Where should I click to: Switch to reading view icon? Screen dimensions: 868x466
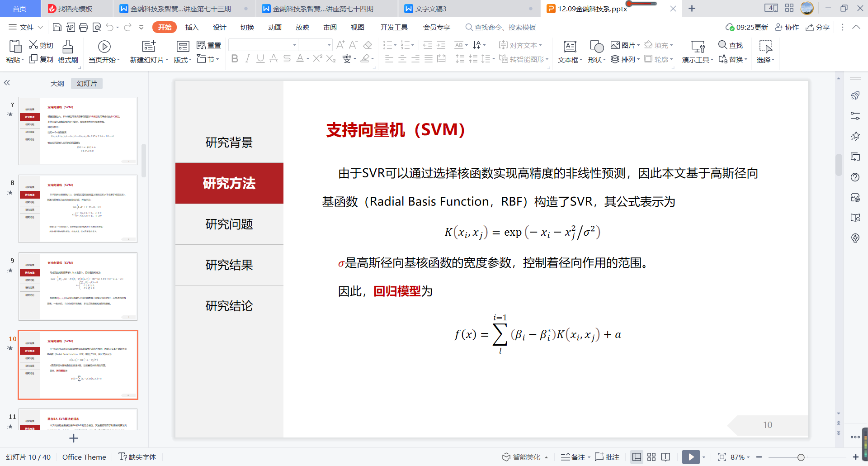pos(665,457)
